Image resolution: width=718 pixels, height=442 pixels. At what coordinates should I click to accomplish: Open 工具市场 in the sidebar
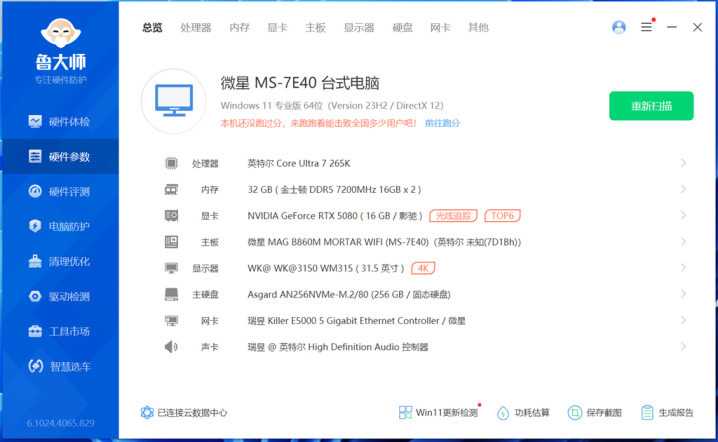tap(60, 331)
